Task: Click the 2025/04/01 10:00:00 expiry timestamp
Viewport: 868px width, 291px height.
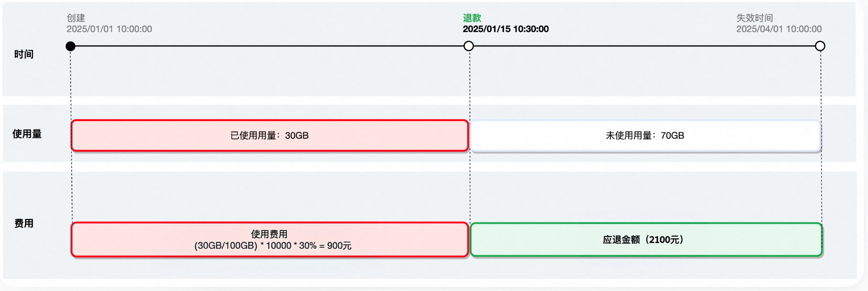Action: point(779,29)
